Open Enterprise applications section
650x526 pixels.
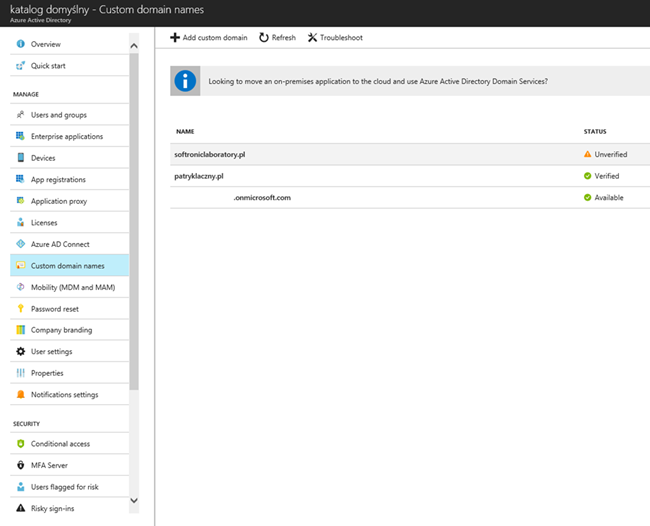click(66, 137)
